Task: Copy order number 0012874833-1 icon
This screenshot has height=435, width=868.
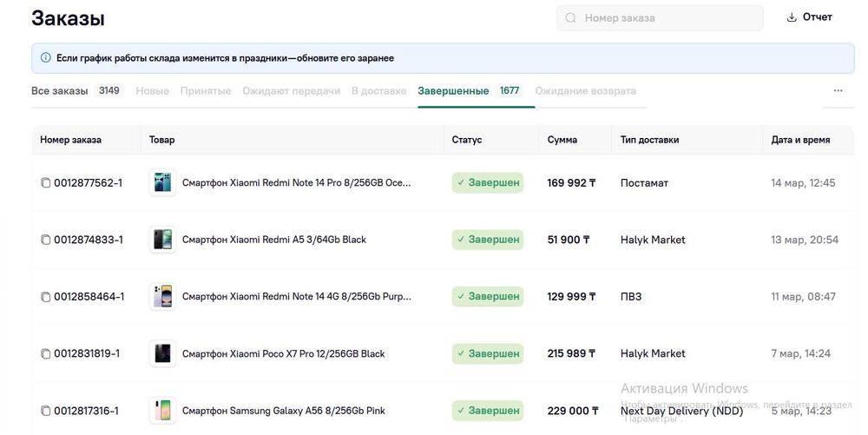Action: click(46, 240)
